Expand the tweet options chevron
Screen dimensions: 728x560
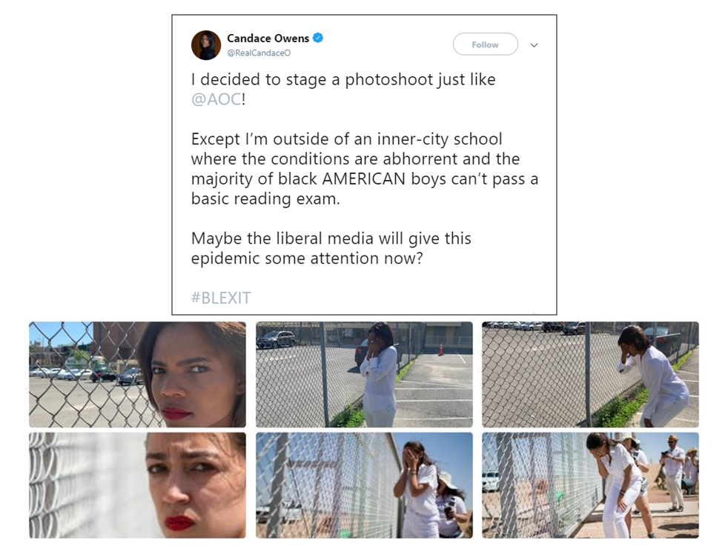(534, 45)
